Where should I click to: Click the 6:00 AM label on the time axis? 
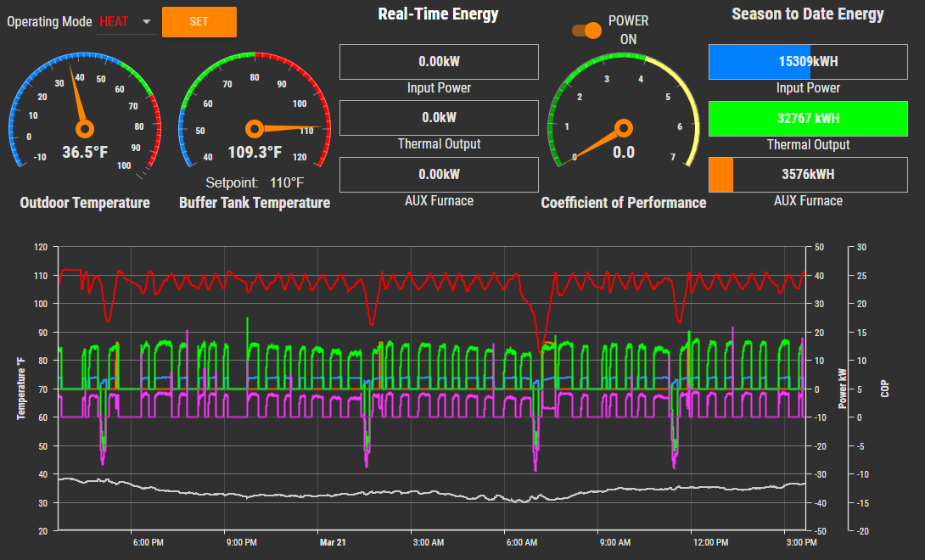[520, 542]
